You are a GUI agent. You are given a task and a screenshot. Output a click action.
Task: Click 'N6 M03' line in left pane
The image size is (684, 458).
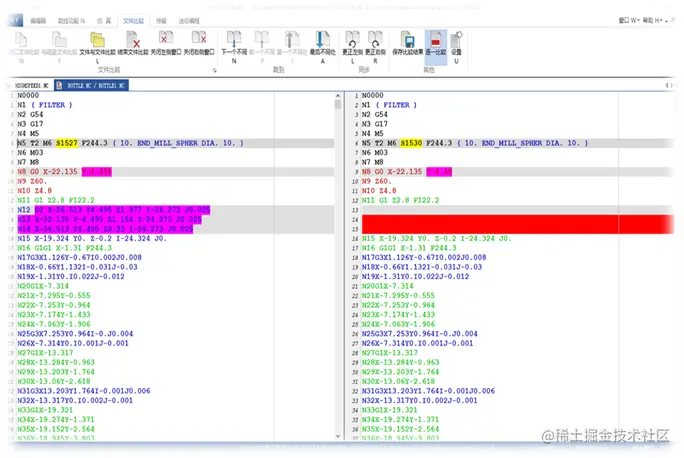[30, 153]
